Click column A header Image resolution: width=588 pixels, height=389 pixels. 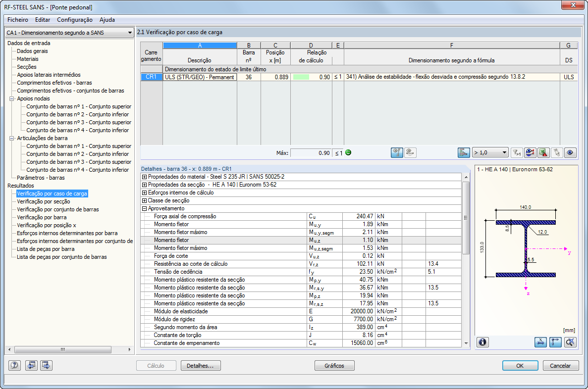[x=200, y=46]
